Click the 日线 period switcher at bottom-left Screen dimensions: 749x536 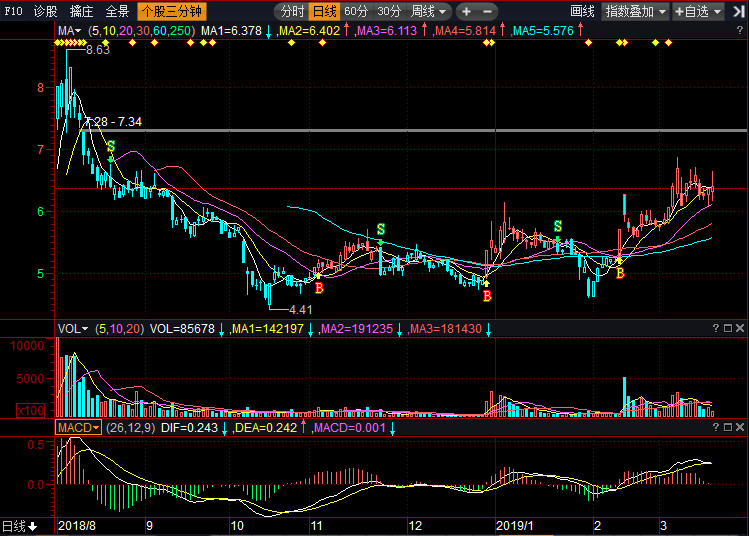point(19,526)
